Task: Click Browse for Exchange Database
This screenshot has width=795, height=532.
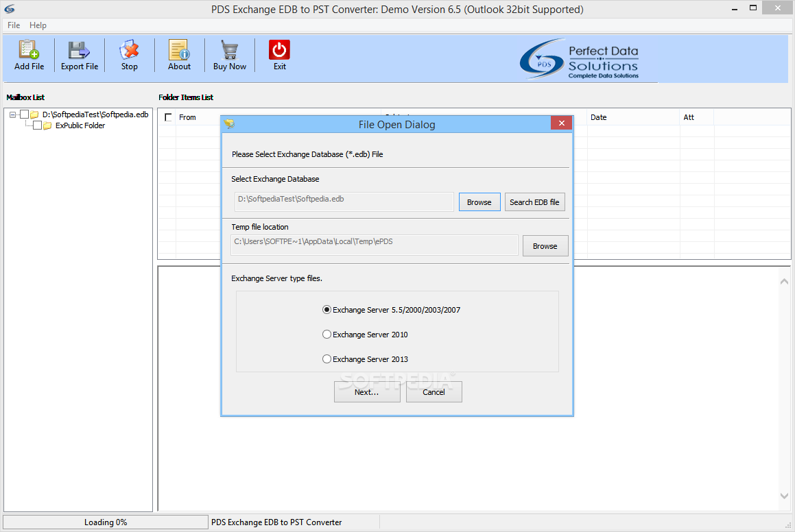Action: pyautogui.click(x=479, y=202)
